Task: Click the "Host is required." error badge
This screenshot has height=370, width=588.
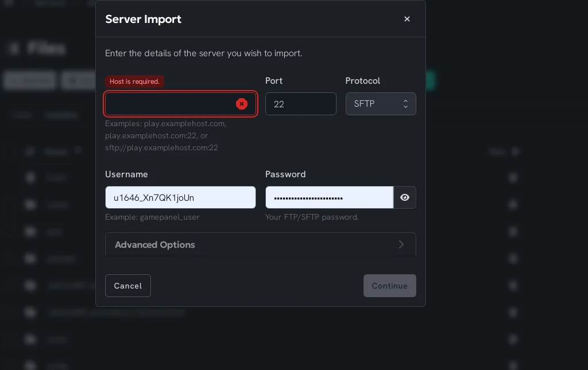Action: pyautogui.click(x=134, y=81)
